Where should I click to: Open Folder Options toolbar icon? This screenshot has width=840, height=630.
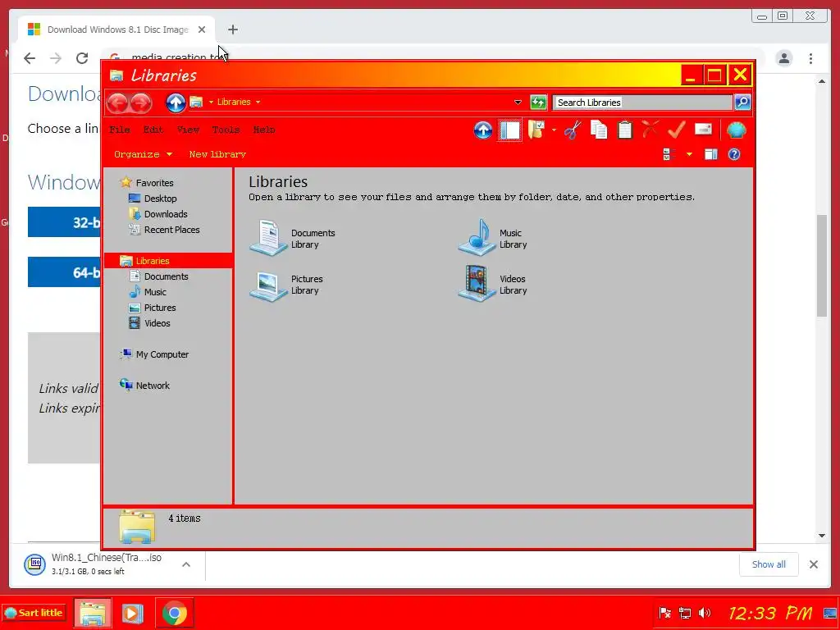[x=536, y=130]
